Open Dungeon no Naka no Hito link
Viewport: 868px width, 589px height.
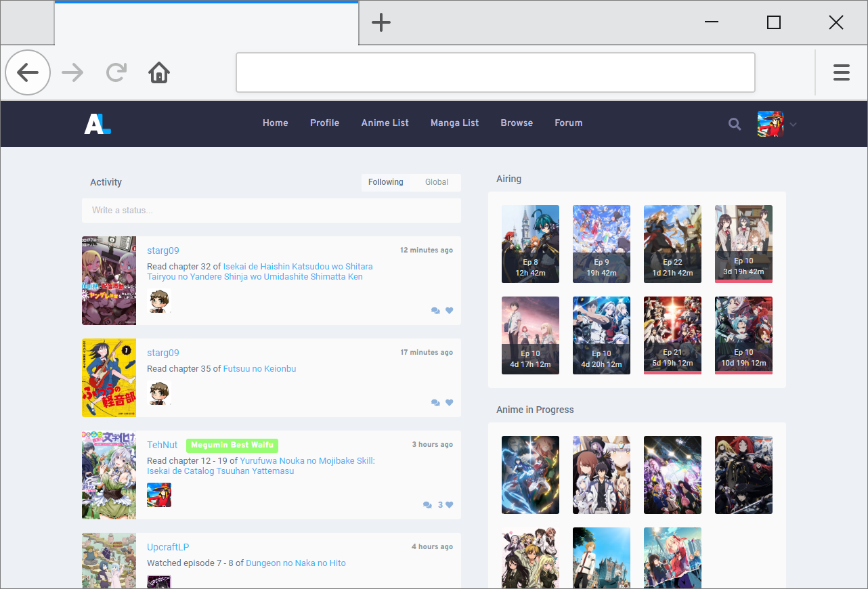295,563
